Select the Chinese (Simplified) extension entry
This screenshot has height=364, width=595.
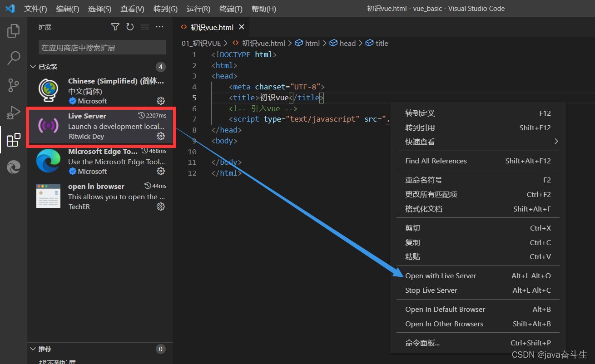[100, 91]
